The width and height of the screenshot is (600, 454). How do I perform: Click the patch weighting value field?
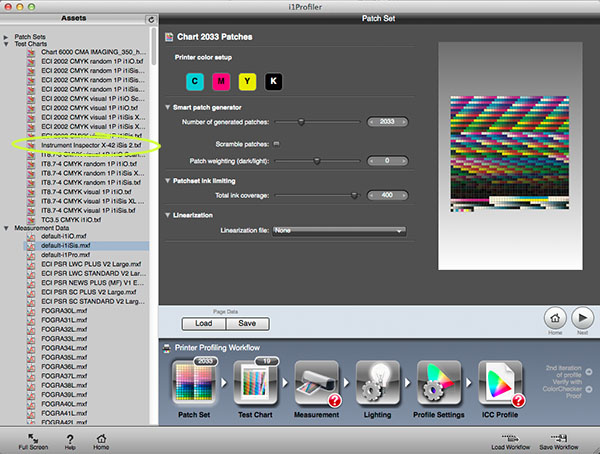(x=387, y=161)
